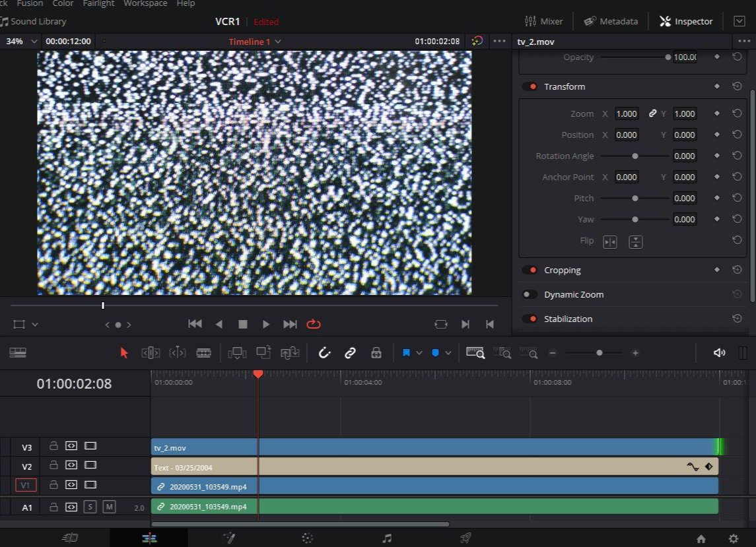
Task: Select the Blade Edit Mode tool
Action: (x=203, y=353)
